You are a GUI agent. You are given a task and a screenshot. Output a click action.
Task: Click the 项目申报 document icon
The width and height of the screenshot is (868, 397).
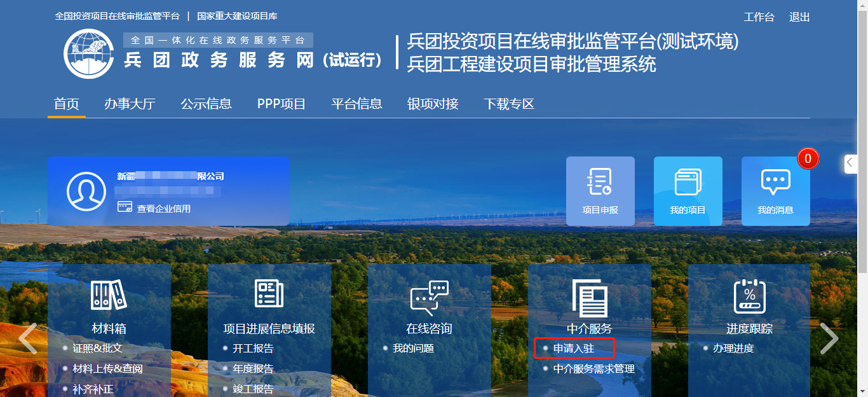click(x=600, y=182)
